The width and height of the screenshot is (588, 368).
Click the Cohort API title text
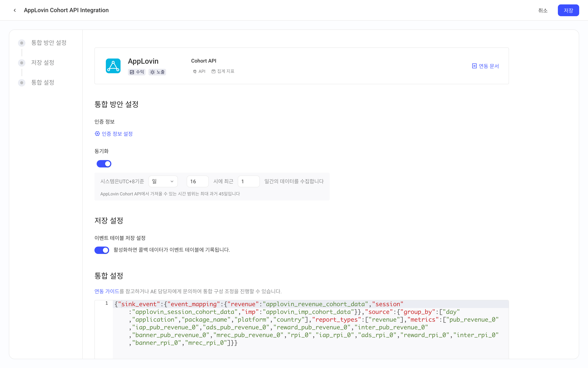(x=204, y=61)
